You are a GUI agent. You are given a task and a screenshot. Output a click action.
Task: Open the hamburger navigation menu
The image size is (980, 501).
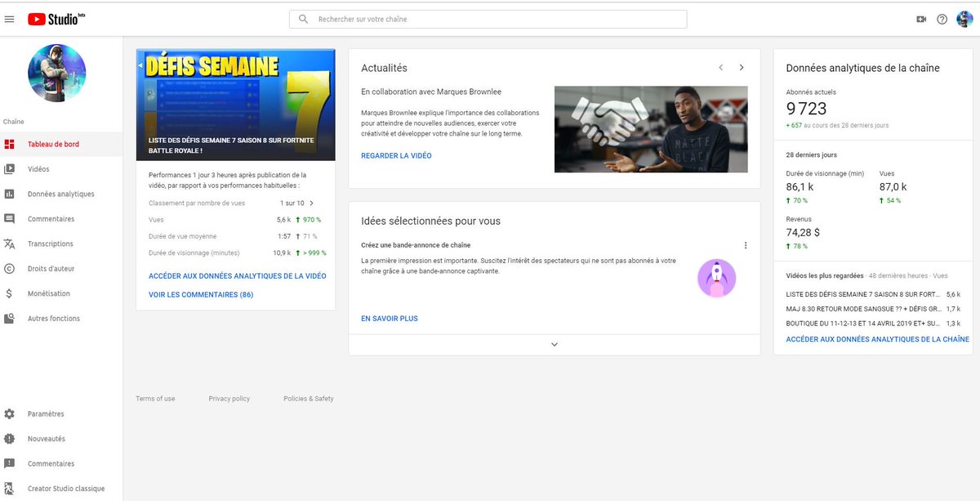pos(10,19)
